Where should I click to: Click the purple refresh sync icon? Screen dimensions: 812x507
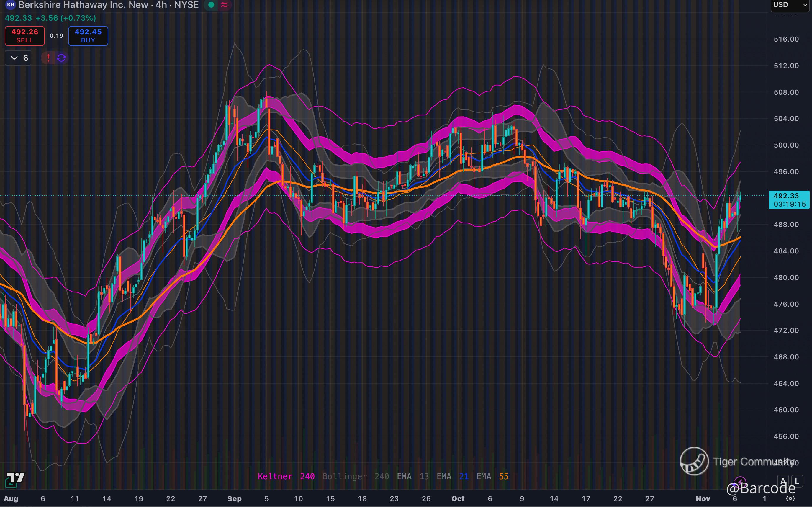[61, 58]
